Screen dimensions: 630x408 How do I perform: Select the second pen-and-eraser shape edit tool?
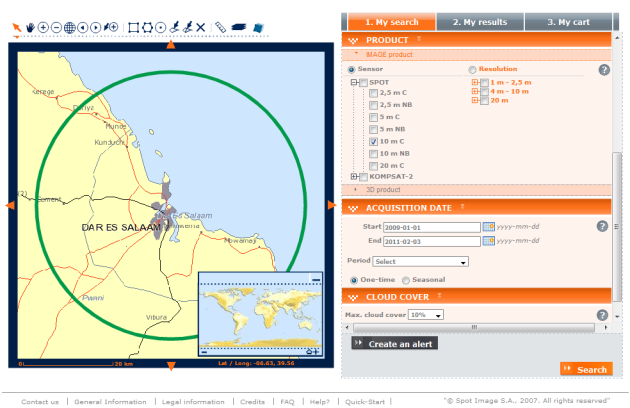[x=188, y=27]
